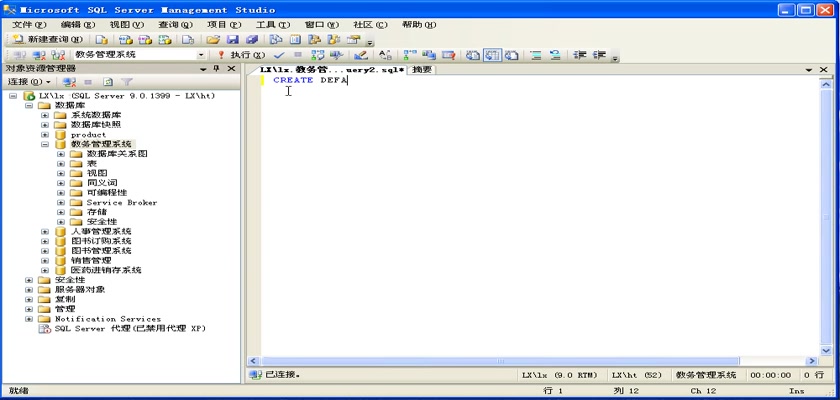840x400 pixels.
Task: Switch to Results to Grid
Action: pos(492,55)
